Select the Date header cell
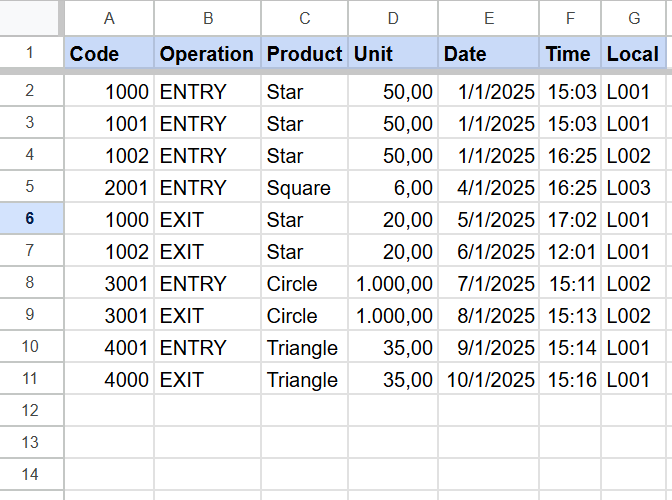Screen dimensions: 672x500 point(488,54)
